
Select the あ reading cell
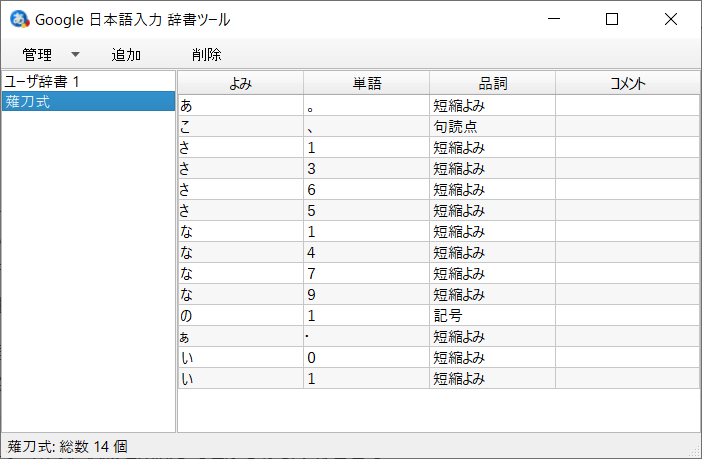pos(241,106)
